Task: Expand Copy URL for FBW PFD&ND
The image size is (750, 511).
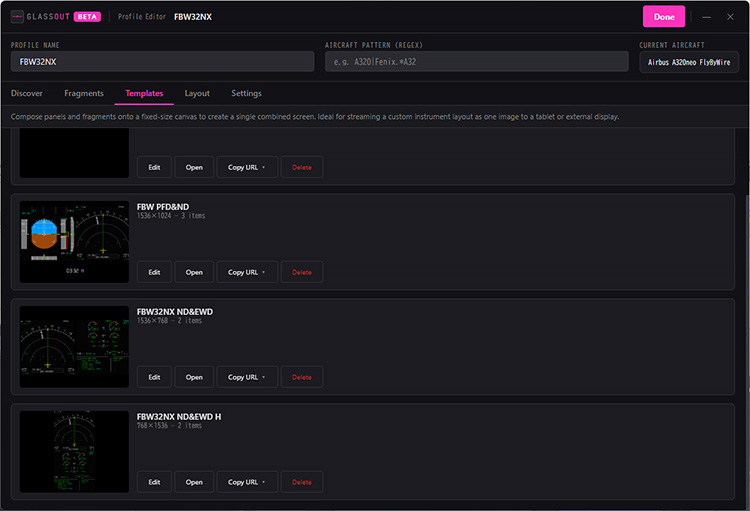Action: point(247,272)
